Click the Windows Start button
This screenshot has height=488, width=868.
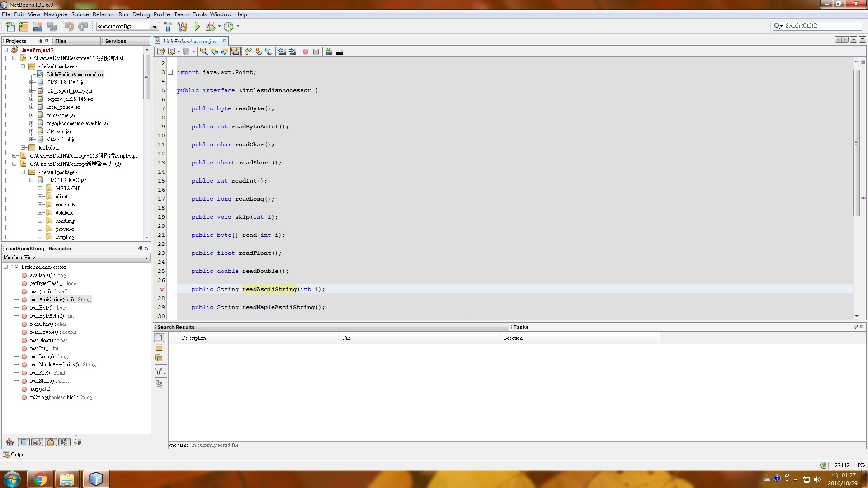(x=12, y=479)
